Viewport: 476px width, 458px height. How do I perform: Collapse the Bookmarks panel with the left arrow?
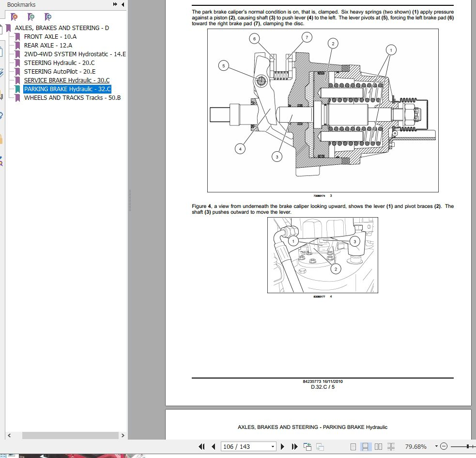click(123, 4)
